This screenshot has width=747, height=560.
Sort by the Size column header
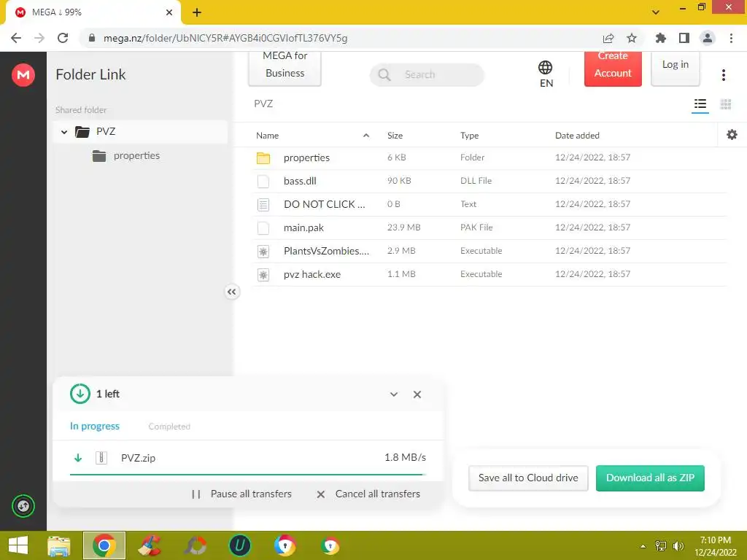click(395, 135)
